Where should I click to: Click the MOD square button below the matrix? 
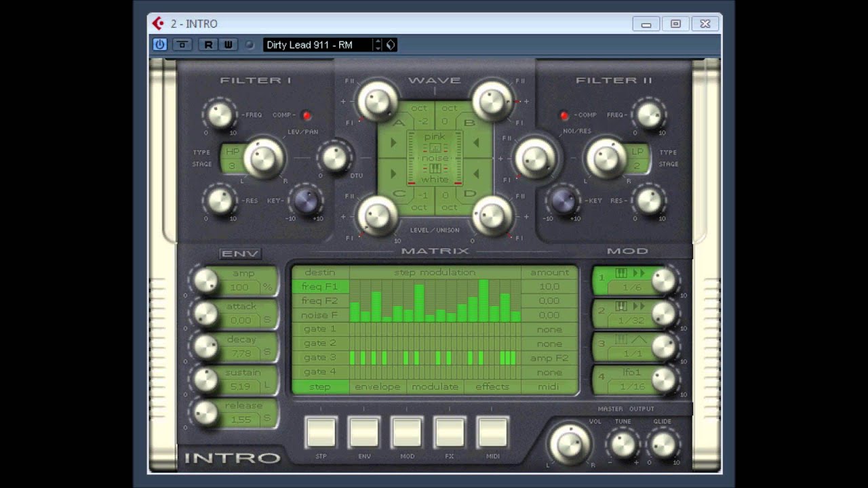407,432
